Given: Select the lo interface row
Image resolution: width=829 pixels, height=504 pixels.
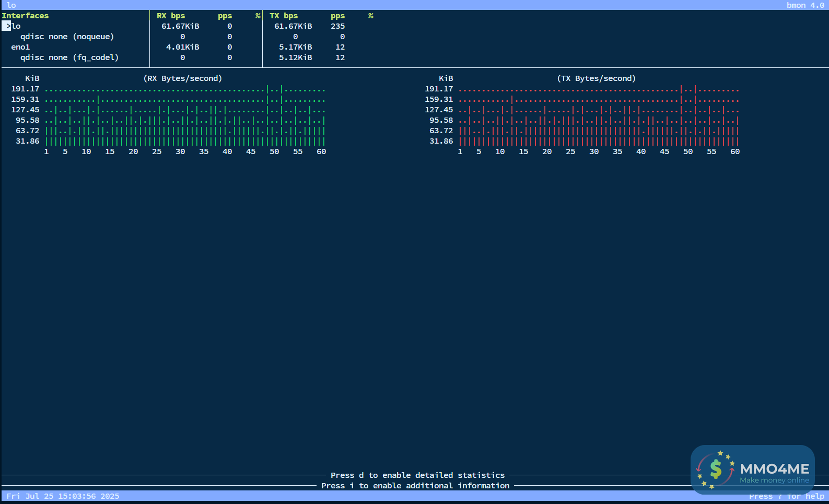Looking at the screenshot, I should pyautogui.click(x=16, y=26).
